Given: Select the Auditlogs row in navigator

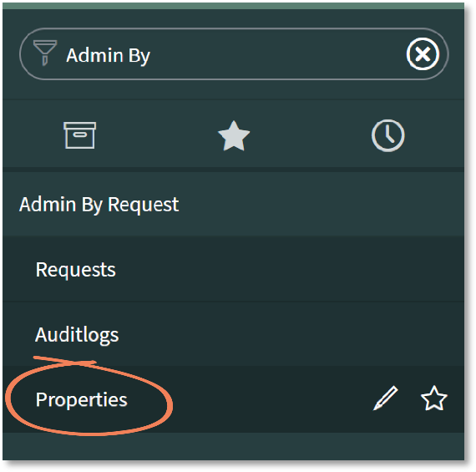Looking at the screenshot, I should click(233, 334).
